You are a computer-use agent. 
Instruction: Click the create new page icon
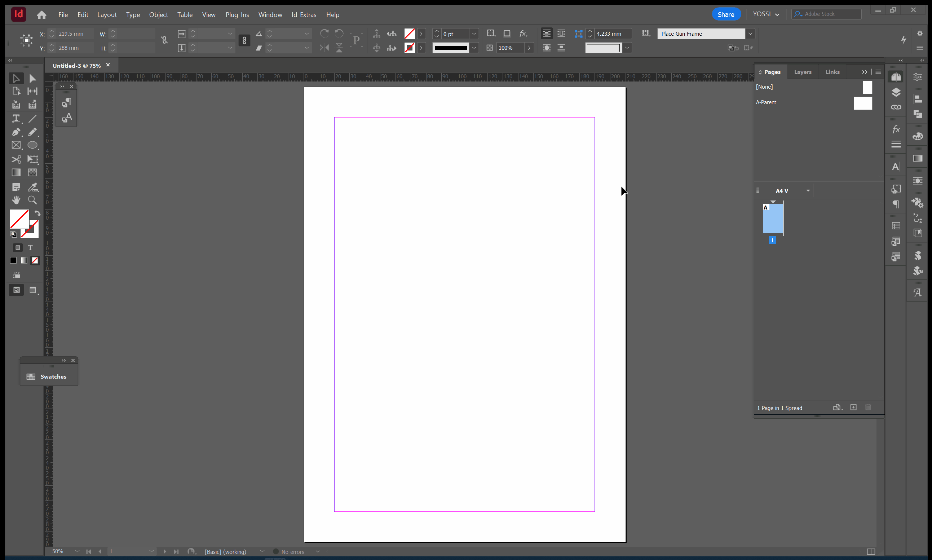point(853,407)
